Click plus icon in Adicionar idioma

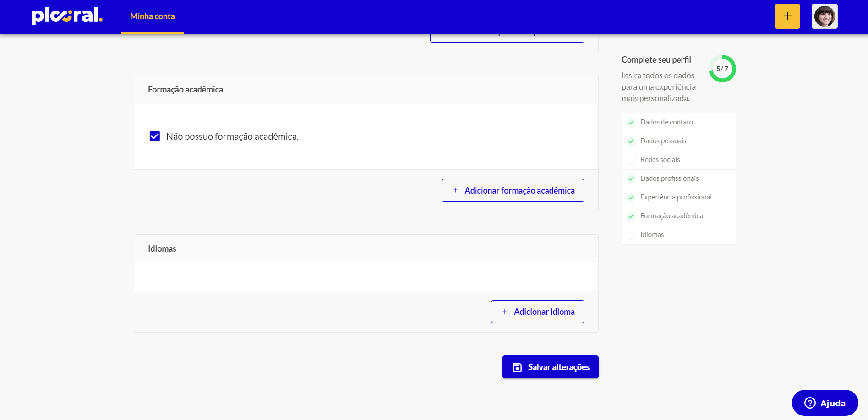click(x=505, y=312)
